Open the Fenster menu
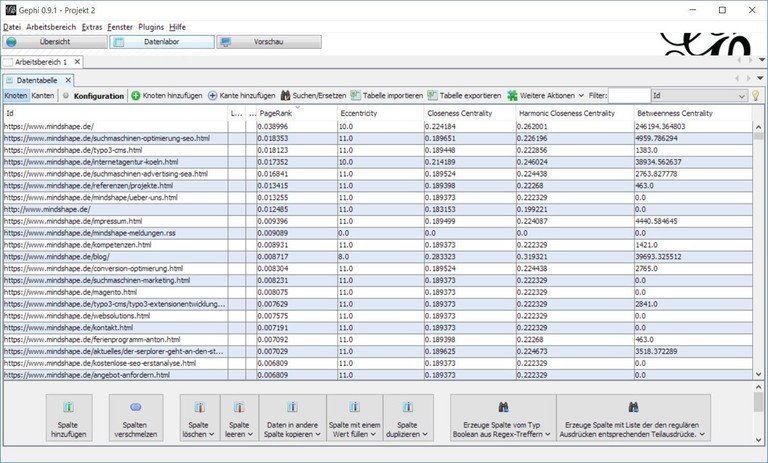The image size is (768, 463). [120, 27]
